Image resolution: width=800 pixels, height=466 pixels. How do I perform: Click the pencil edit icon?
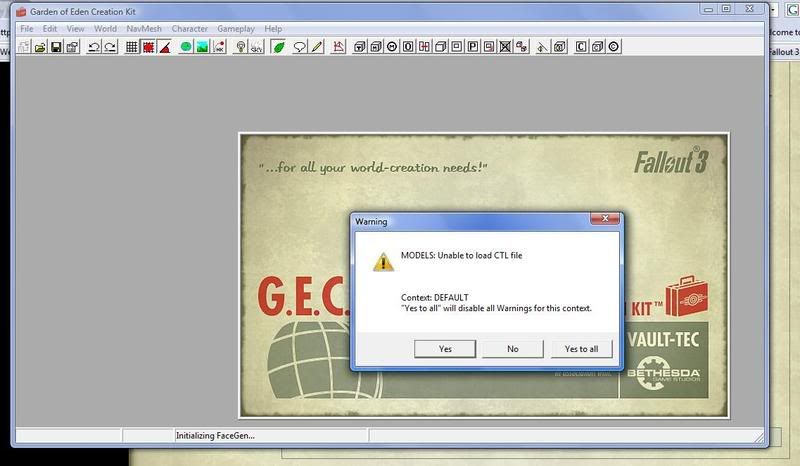tap(316, 47)
